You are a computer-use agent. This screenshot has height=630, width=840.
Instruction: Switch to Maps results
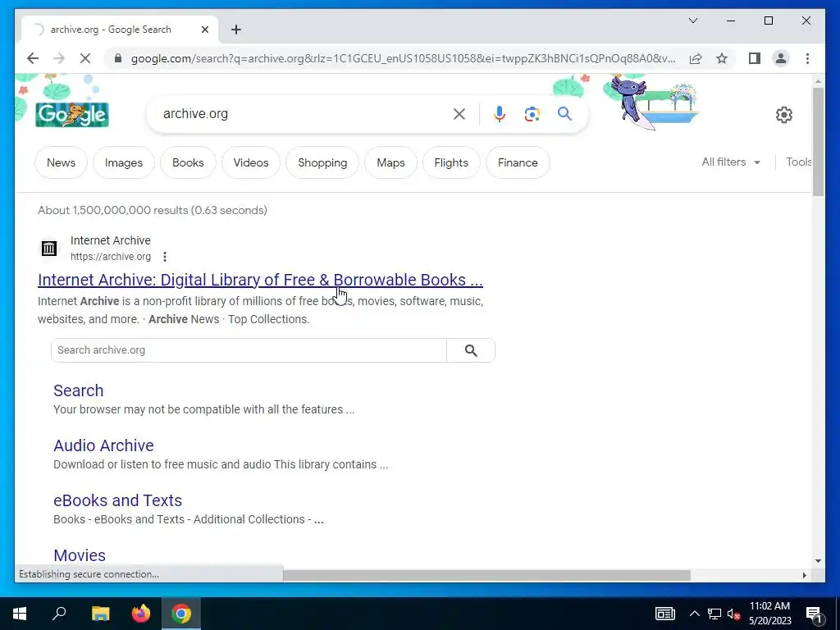[390, 163]
